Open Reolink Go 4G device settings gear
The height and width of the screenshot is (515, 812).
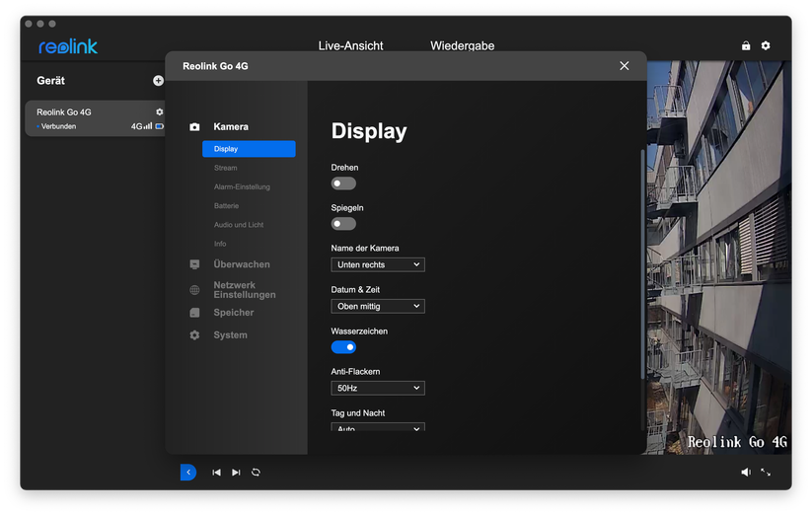[160, 111]
